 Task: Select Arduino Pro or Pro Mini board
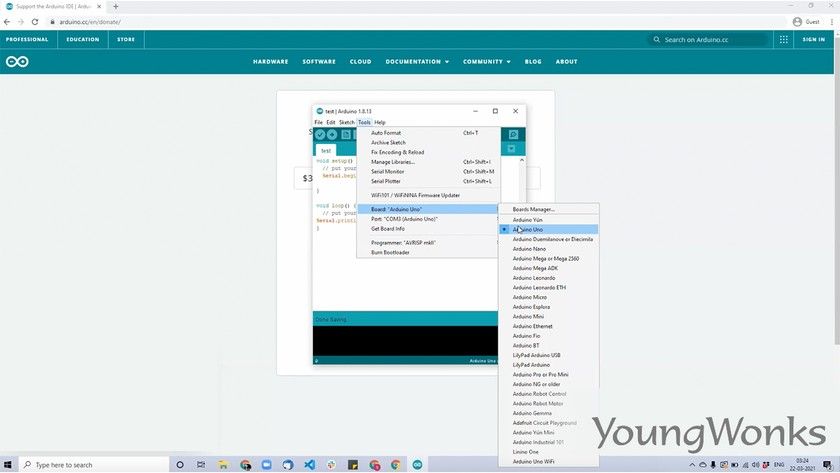point(549,374)
